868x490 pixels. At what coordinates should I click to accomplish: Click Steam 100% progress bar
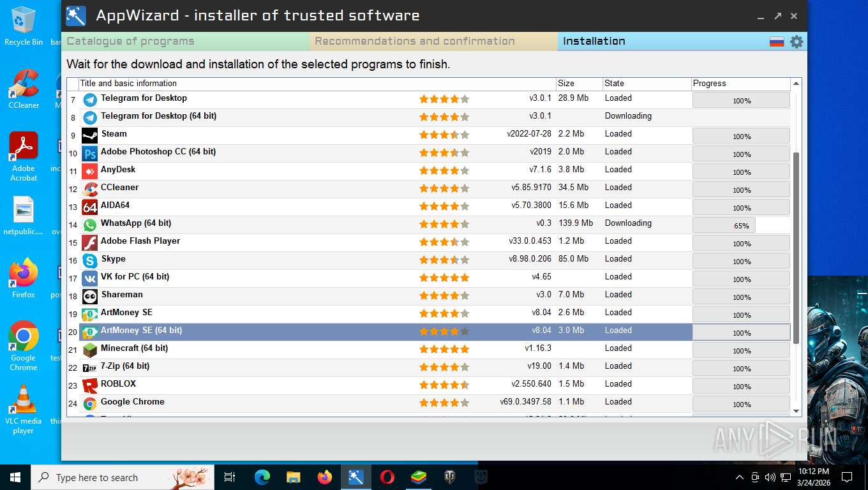click(741, 136)
